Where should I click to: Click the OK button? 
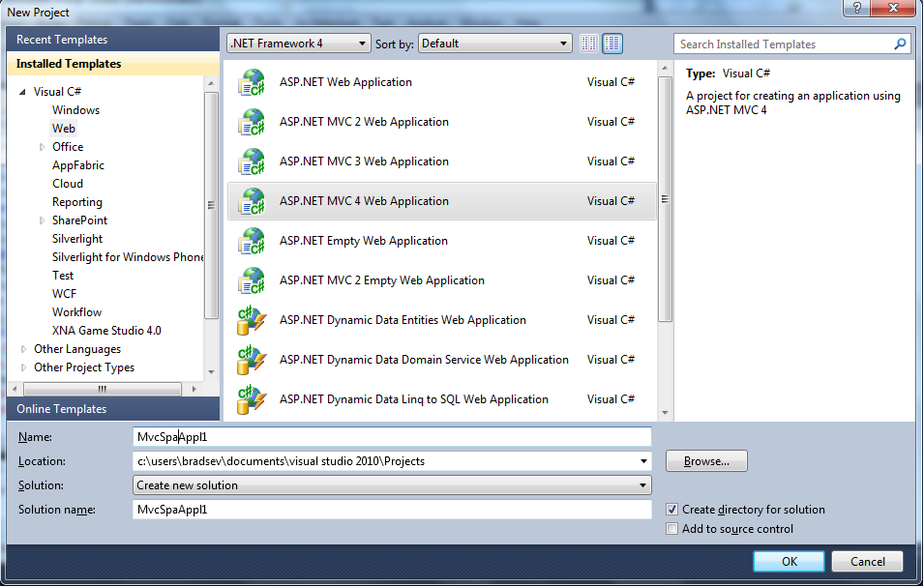point(790,561)
